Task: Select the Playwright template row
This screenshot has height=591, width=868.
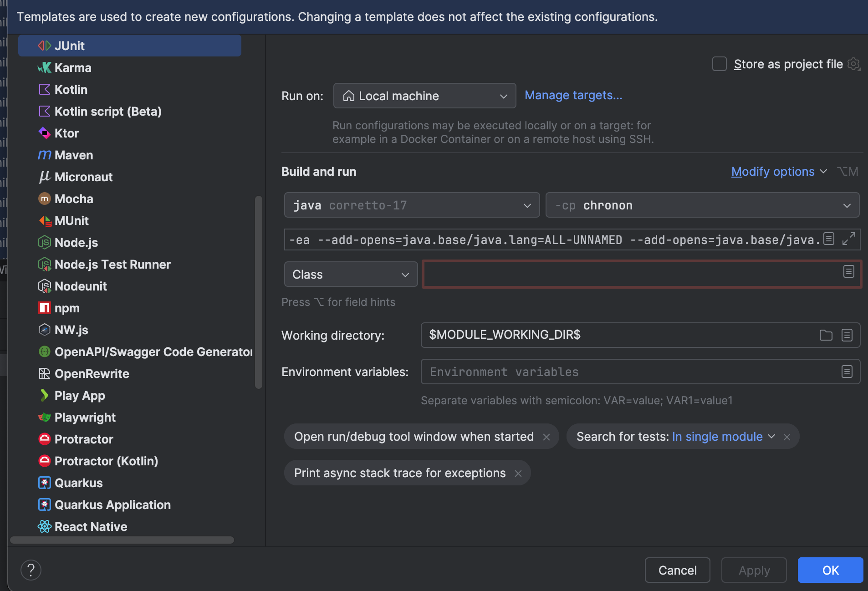Action: [130, 417]
